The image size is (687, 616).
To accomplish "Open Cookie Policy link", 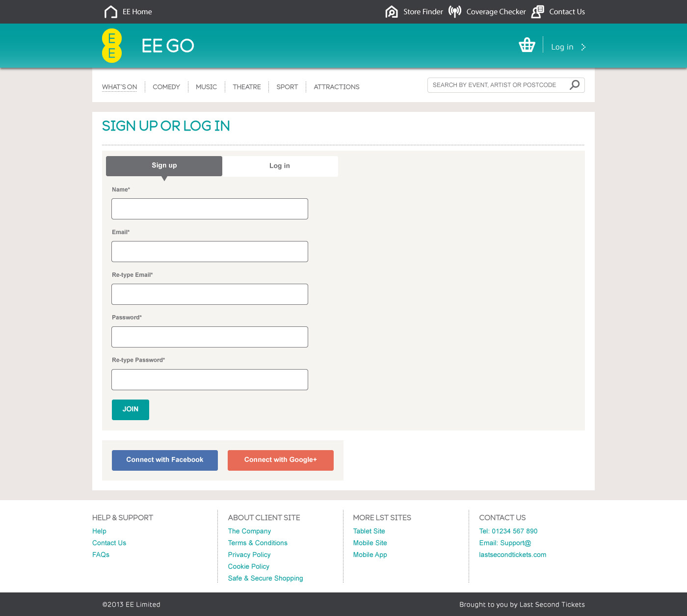I will 248,566.
